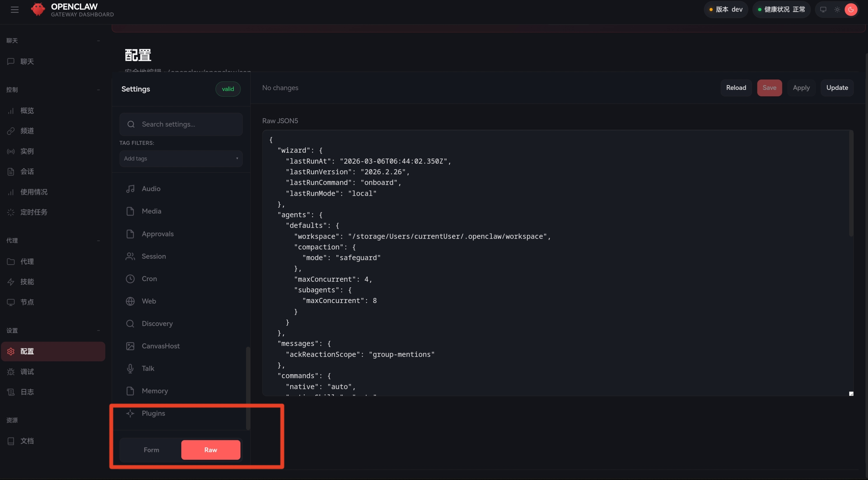Image resolution: width=868 pixels, height=480 pixels.
Task: Open the 日志 logs page
Action: (27, 392)
